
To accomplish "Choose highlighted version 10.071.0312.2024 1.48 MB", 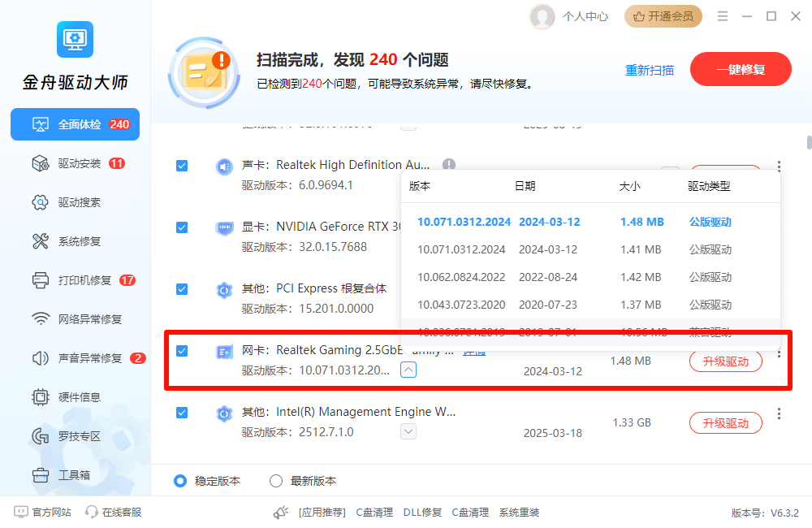I will [x=590, y=222].
